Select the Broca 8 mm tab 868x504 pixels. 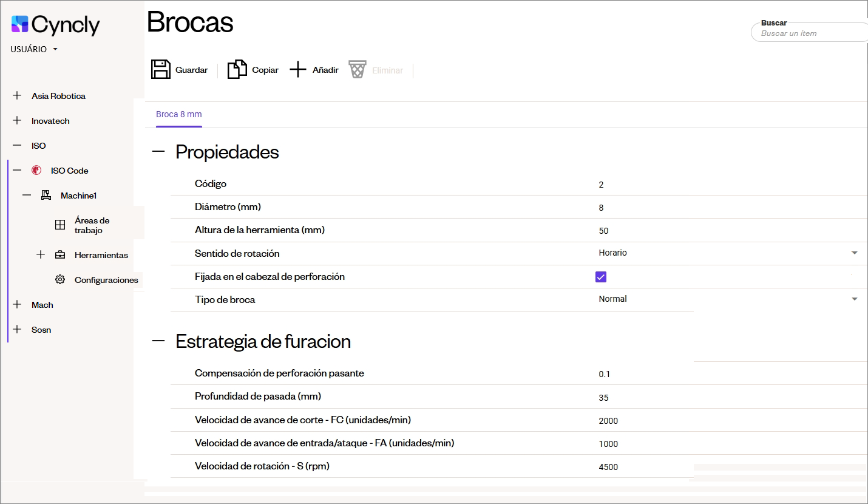coord(179,114)
